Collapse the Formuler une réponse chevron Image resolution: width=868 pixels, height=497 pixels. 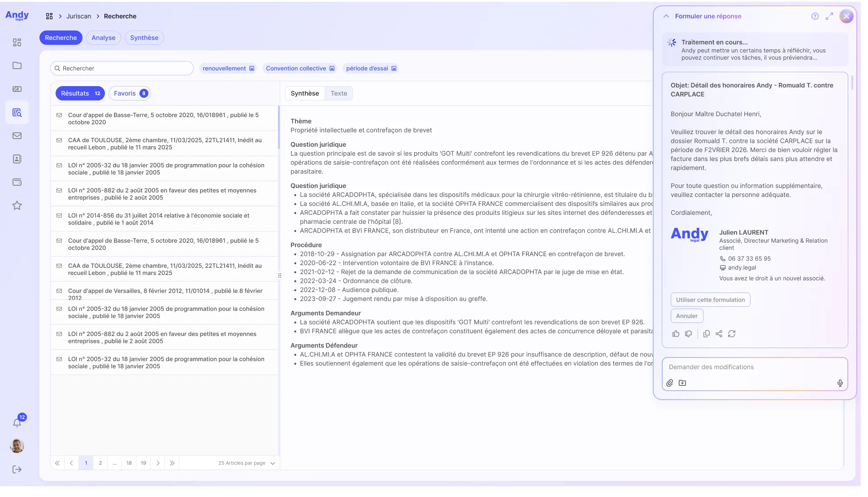666,16
